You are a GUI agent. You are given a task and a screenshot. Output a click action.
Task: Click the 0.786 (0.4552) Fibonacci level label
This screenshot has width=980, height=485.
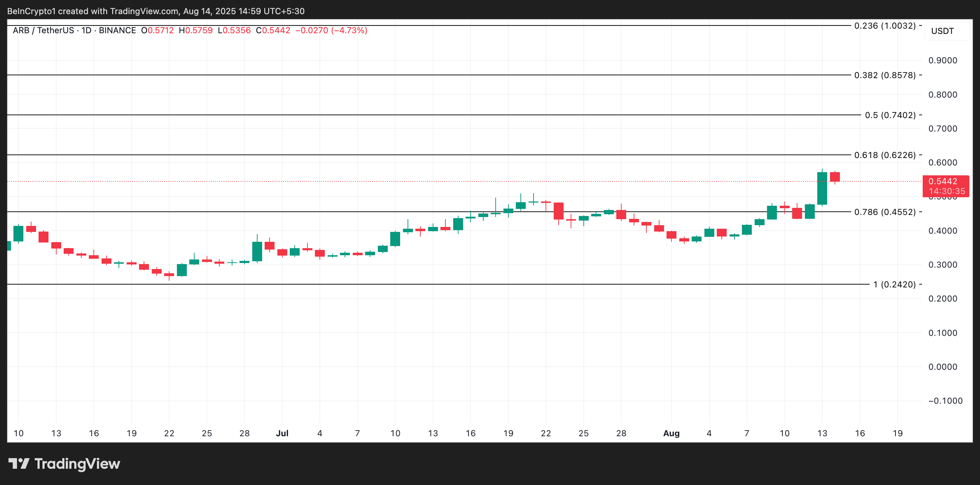point(885,212)
